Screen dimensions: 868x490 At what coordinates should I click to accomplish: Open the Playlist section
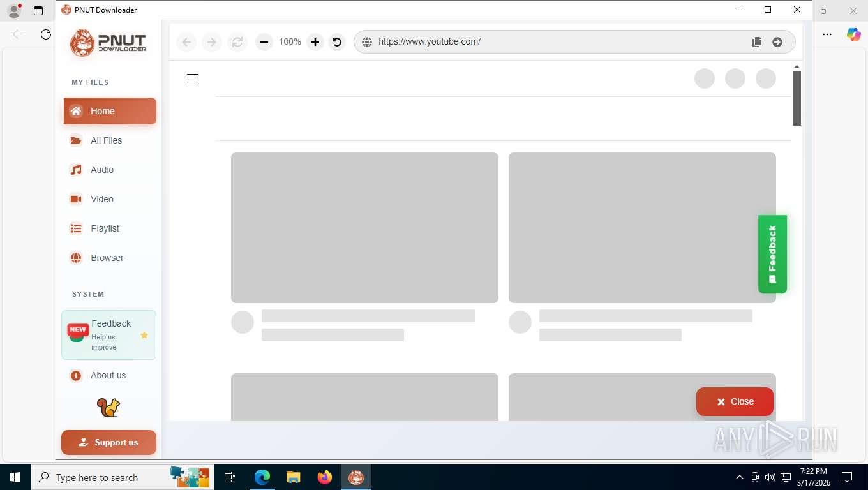[110, 228]
